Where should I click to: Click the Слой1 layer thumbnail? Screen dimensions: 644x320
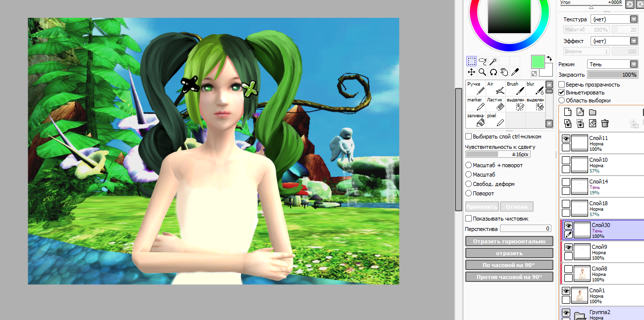click(580, 295)
